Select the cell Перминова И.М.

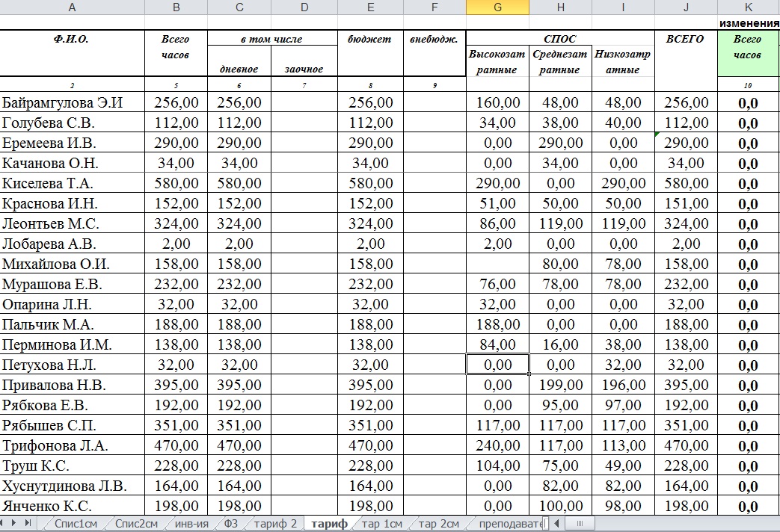pos(72,344)
